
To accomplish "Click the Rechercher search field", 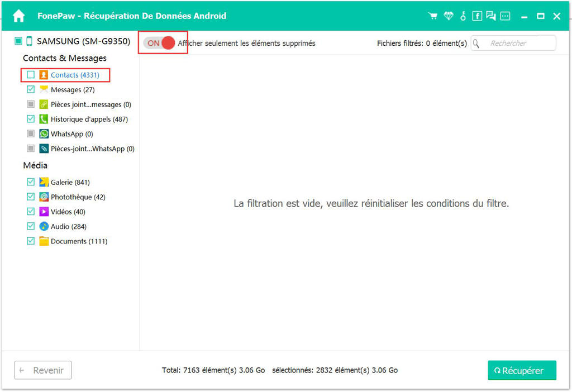I will pyautogui.click(x=514, y=44).
